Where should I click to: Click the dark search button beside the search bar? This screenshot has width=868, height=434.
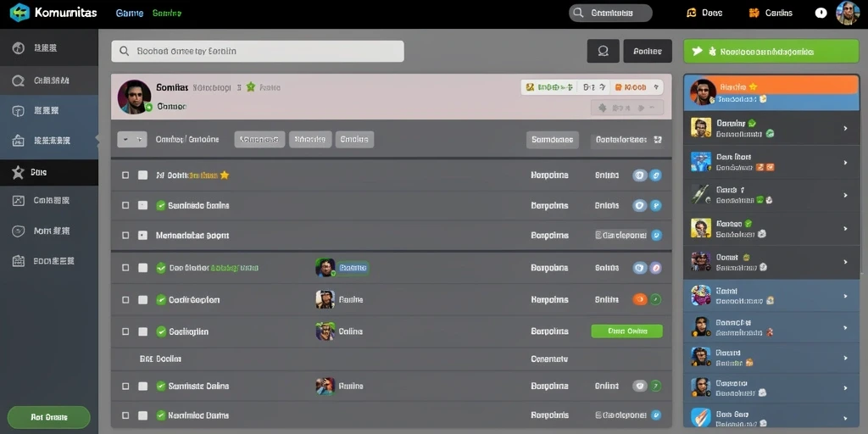pos(603,51)
